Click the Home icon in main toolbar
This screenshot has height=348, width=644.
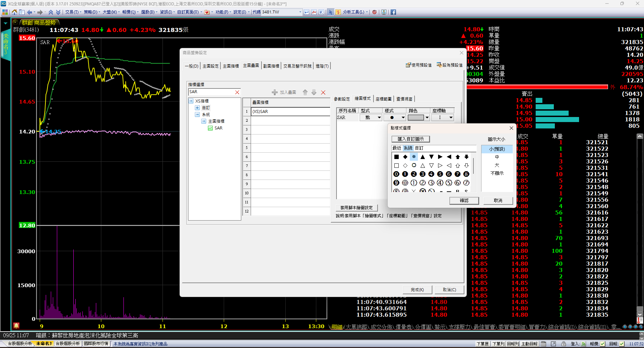pyautogui.click(x=14, y=12)
